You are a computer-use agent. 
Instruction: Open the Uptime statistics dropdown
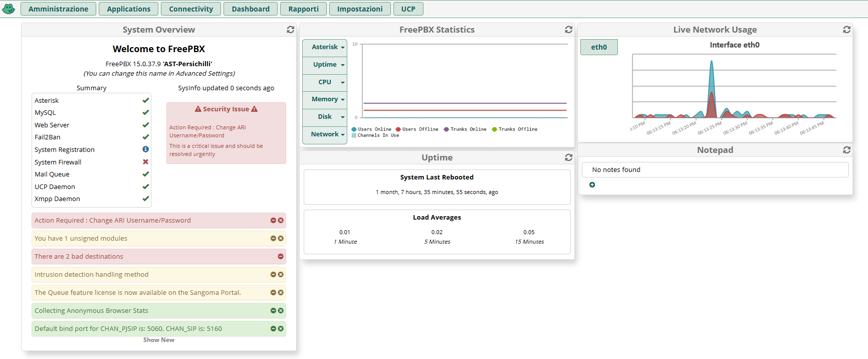[325, 65]
